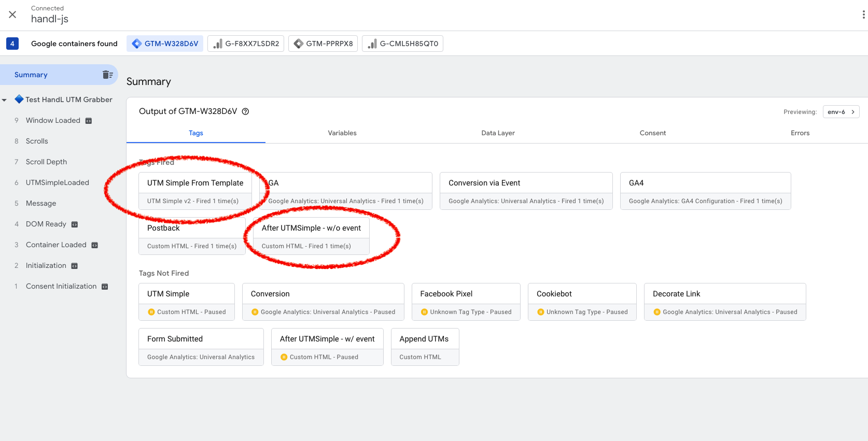Open the three-dot more options menu
The width and height of the screenshot is (868, 441).
863,15
